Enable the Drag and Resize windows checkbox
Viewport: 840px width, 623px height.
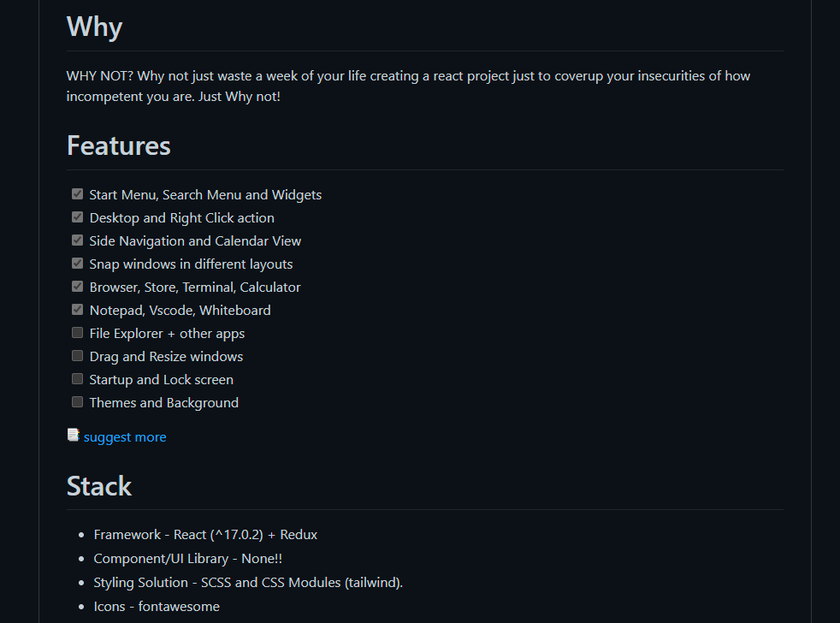tap(78, 356)
